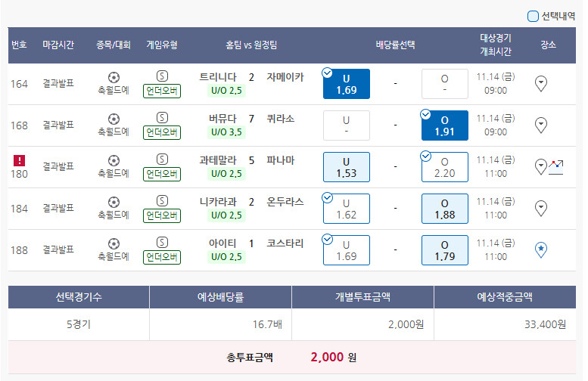Select O 1.79 odds for 아이티 match
The height and width of the screenshot is (381, 588).
(x=444, y=250)
